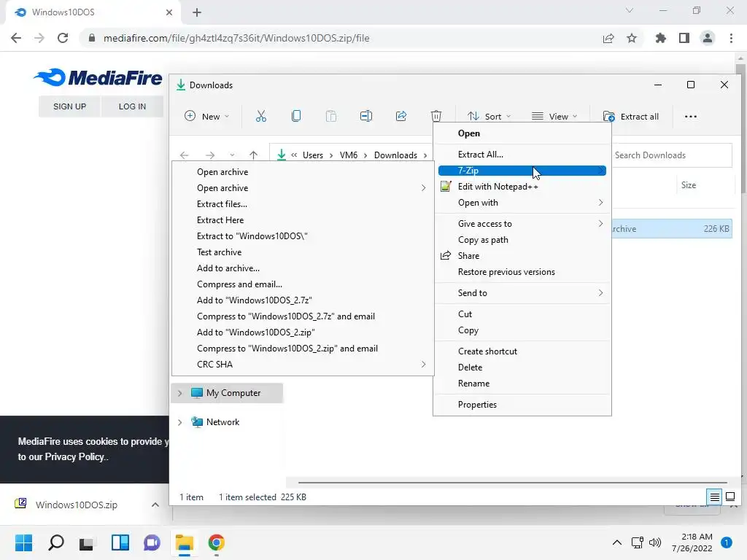Open the Sort dropdown

pyautogui.click(x=489, y=117)
